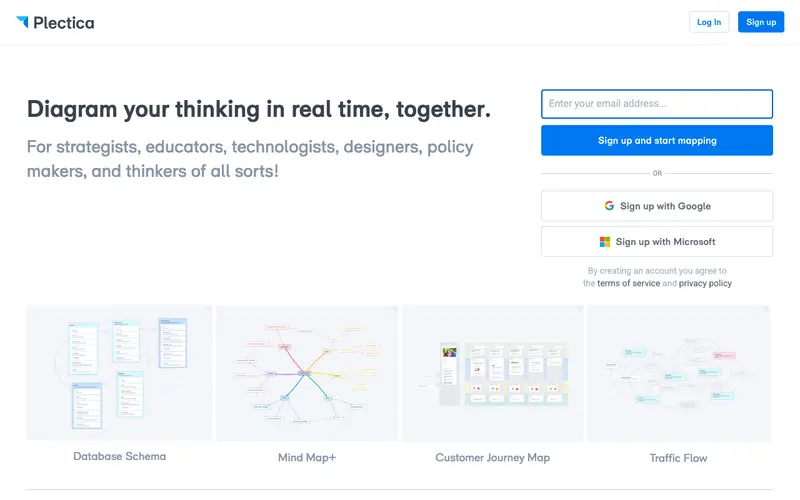The width and height of the screenshot is (800, 500).
Task: Click the Database Schema caption
Action: pyautogui.click(x=119, y=456)
